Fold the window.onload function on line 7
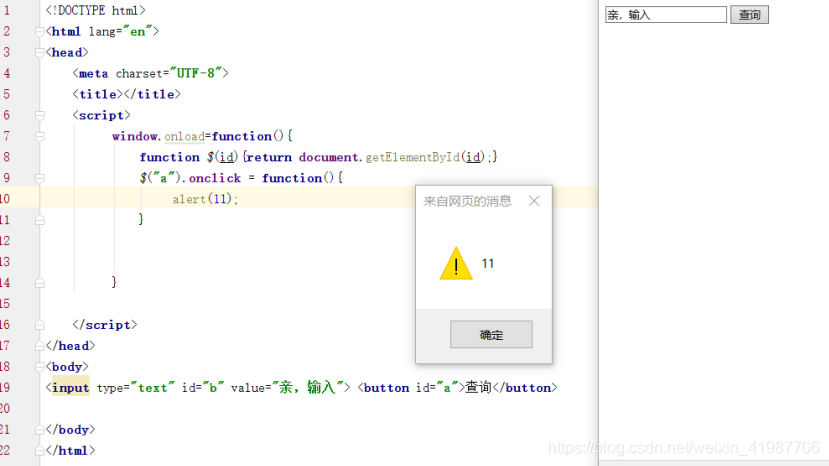Screen dimensions: 829x466 point(40,136)
